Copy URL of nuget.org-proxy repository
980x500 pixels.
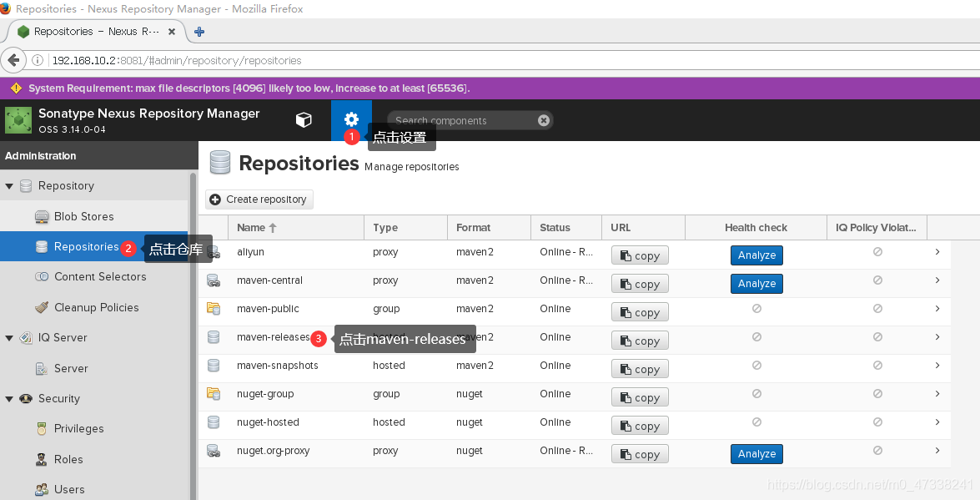coord(640,454)
